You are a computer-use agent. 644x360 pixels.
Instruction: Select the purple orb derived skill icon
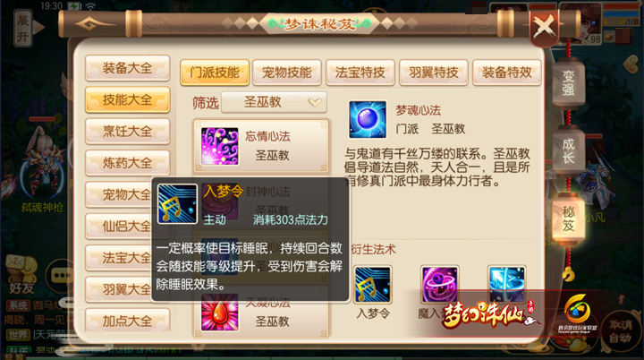pos(439,285)
